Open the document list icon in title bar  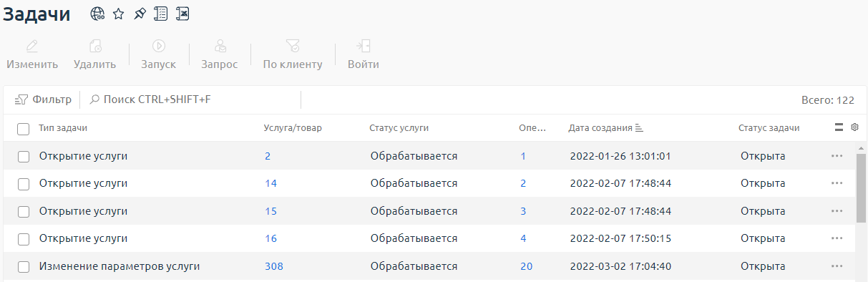tap(161, 14)
